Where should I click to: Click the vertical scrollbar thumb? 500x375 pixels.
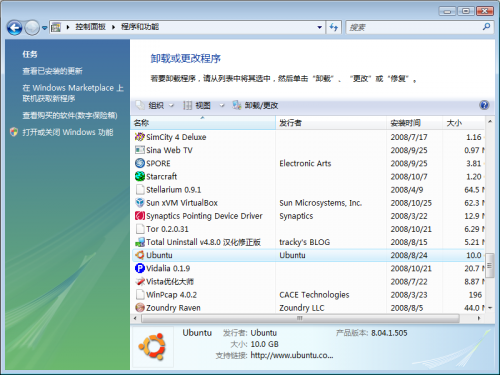pyautogui.click(x=489, y=266)
